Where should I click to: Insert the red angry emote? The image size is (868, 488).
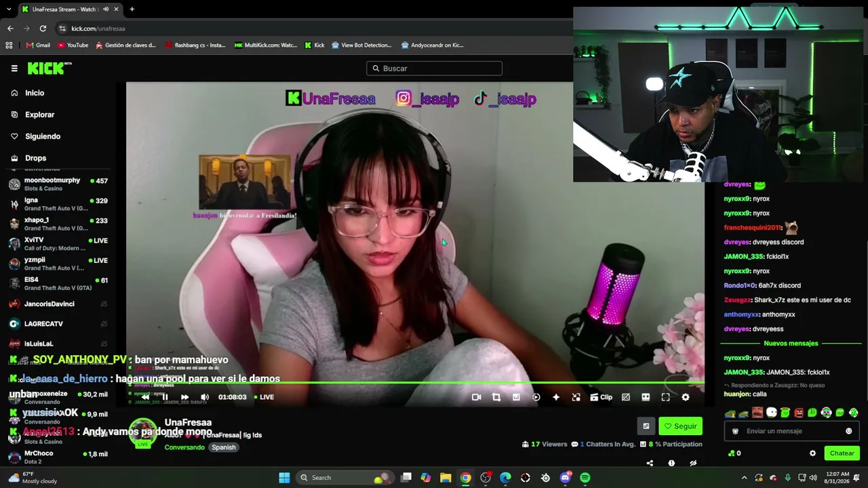point(798,413)
